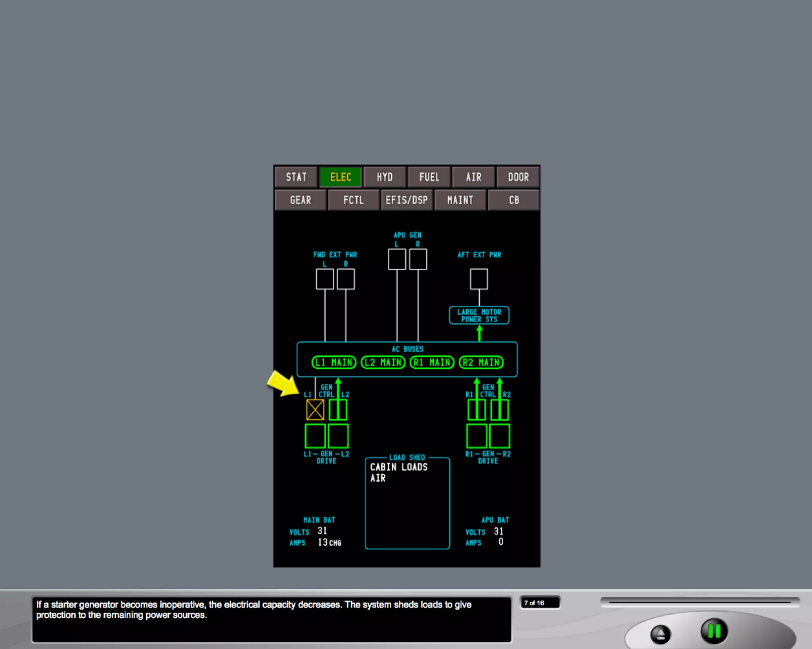Image resolution: width=812 pixels, height=649 pixels.
Task: Select the EFIS/DSP tab
Action: point(406,200)
